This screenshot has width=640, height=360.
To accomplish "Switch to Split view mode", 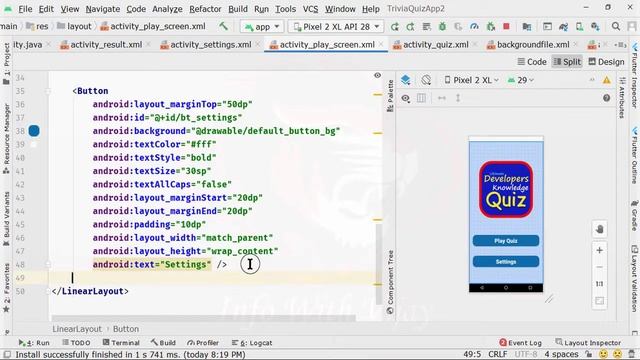I will [x=567, y=62].
